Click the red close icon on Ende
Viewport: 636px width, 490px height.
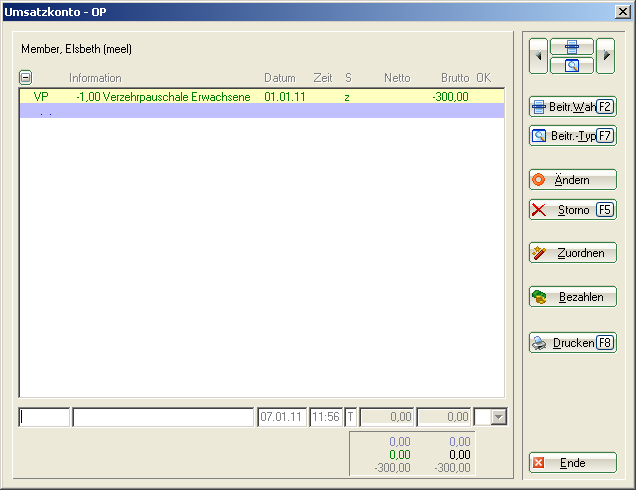click(x=539, y=463)
